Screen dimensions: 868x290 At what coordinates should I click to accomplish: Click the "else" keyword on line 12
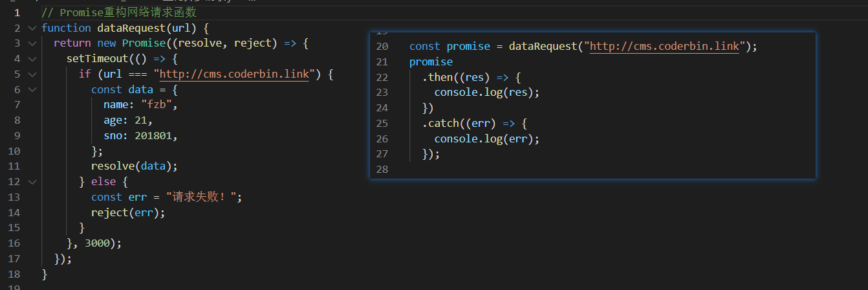click(x=103, y=182)
